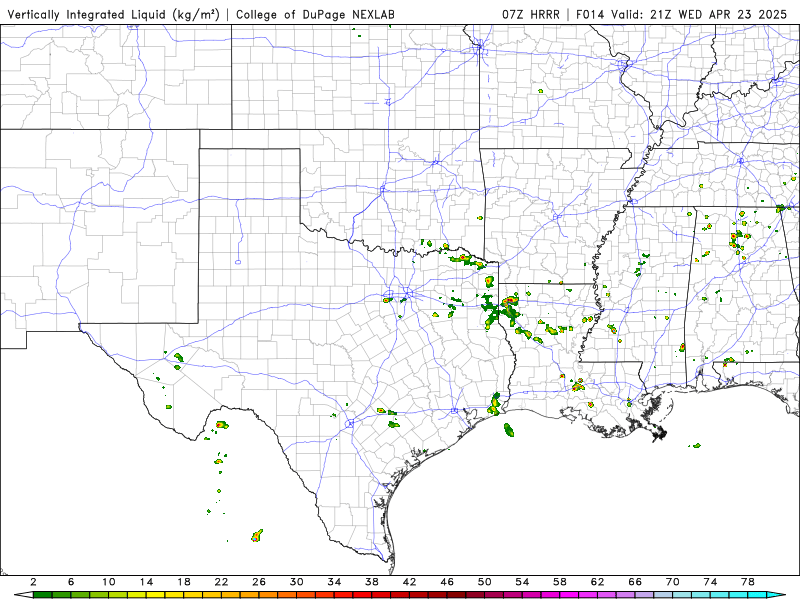The image size is (800, 600).
Task: Click the '22' legend value
Action: click(x=221, y=582)
